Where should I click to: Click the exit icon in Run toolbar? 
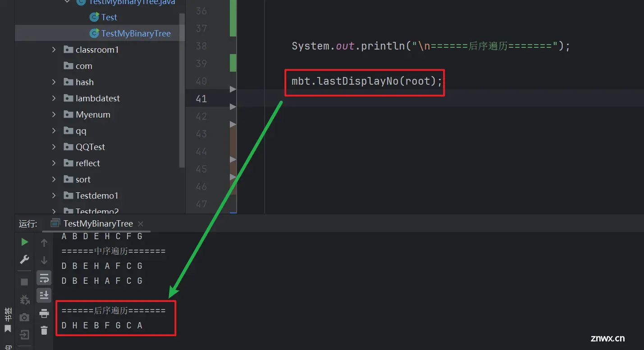pos(25,335)
